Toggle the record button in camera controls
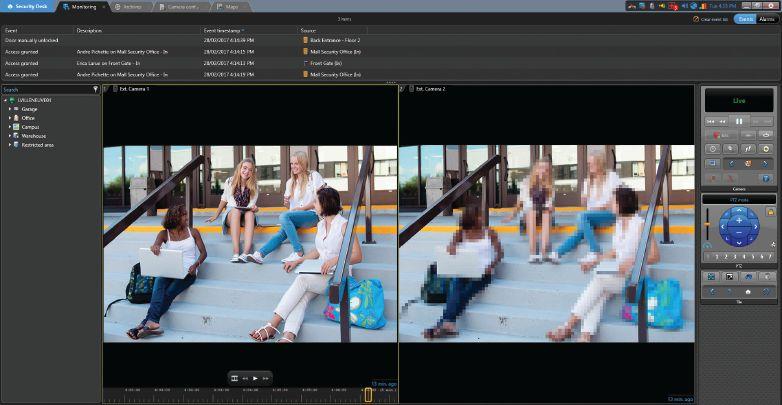Screen dimensions: 782x405 pos(719,135)
